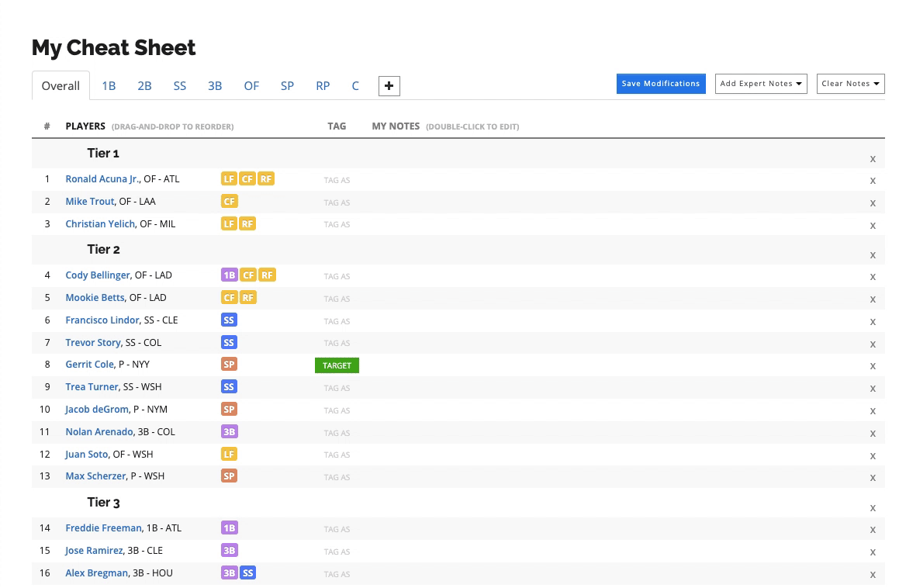
Task: Open Mookie Betts player link
Action: point(95,298)
